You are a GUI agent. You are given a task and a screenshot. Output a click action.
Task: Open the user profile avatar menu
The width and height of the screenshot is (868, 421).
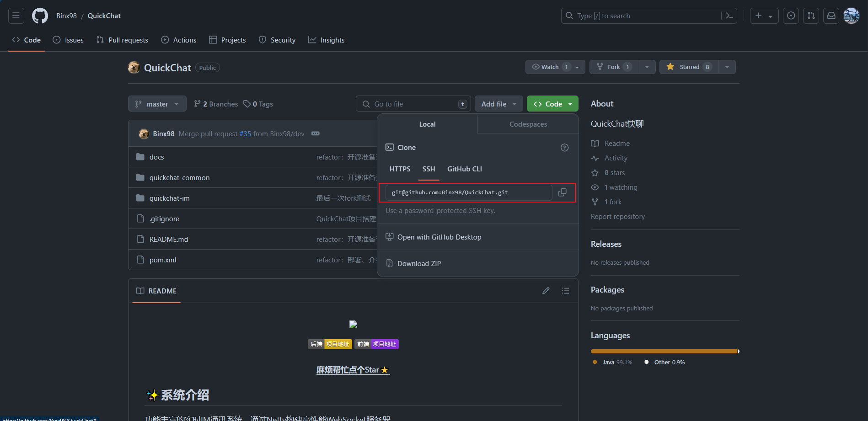[x=851, y=16]
